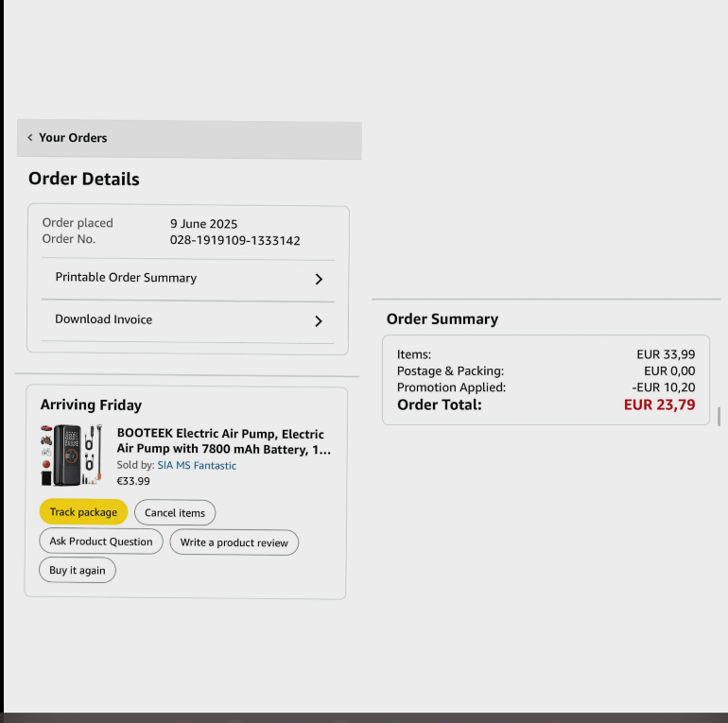Click the €33.99 item price
The height and width of the screenshot is (723, 728).
133,481
